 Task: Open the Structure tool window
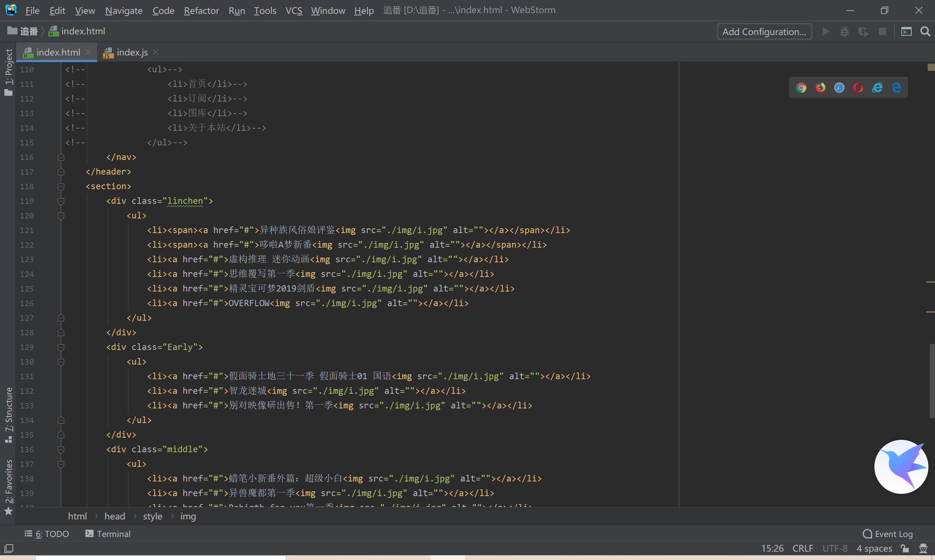8,415
